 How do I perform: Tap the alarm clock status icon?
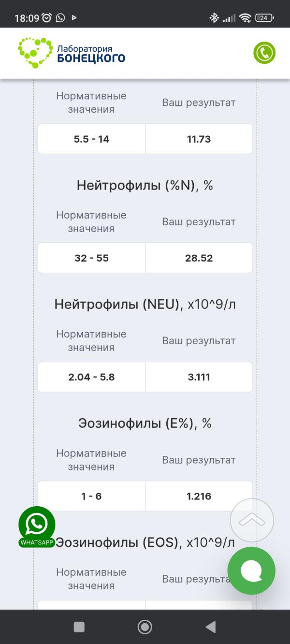47,18
